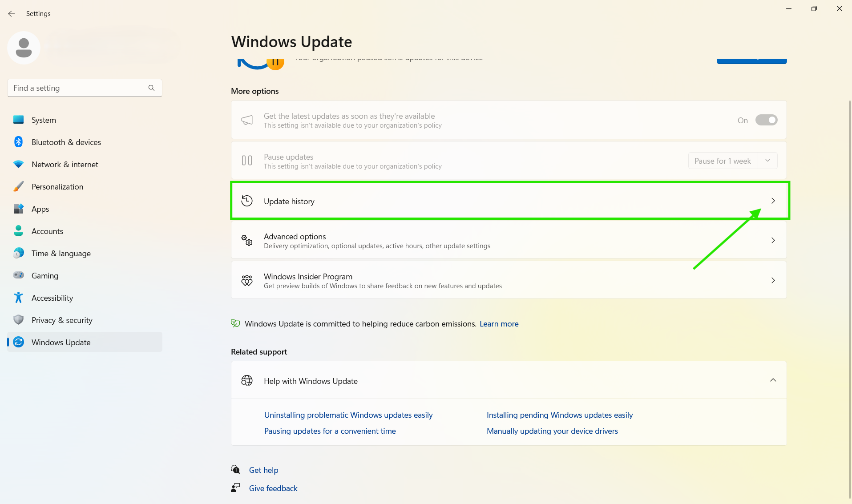Click the green leaf carbon emissions icon

coord(235,323)
